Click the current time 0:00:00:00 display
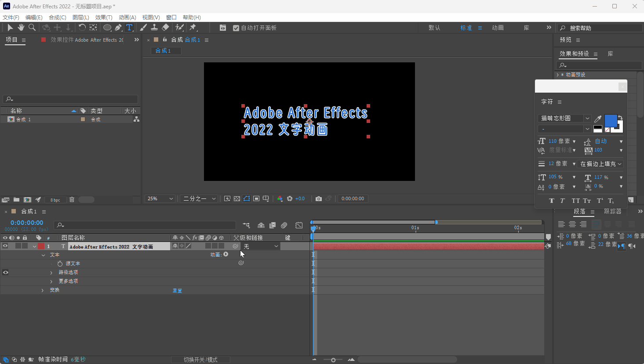 27,223
